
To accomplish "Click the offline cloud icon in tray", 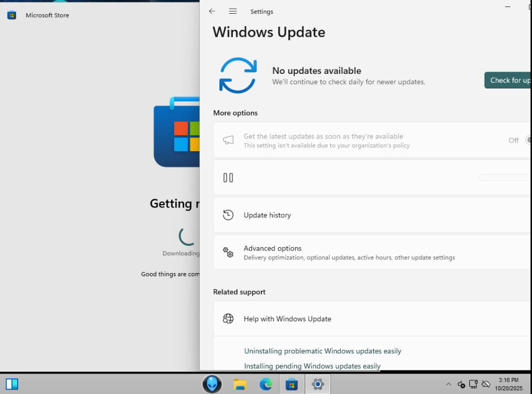I will 486,384.
